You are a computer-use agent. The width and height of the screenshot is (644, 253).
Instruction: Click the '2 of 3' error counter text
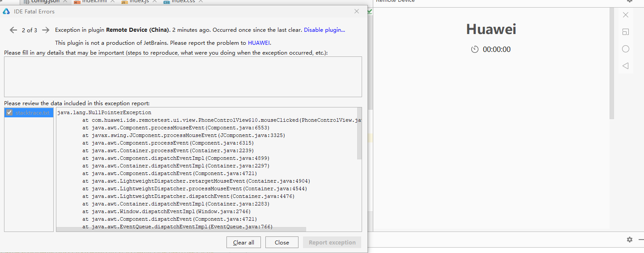coord(30,30)
